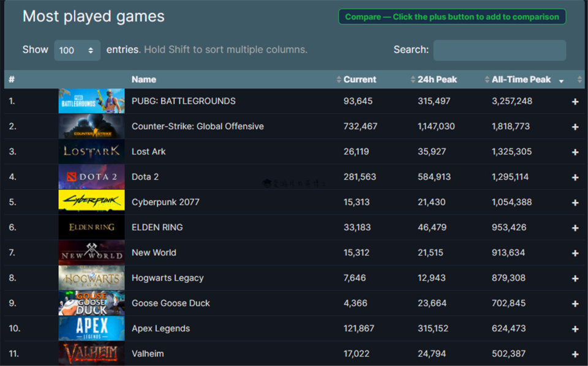This screenshot has width=588, height=366.
Task: Click the plus icon for Apex Legends
Action: pyautogui.click(x=575, y=329)
